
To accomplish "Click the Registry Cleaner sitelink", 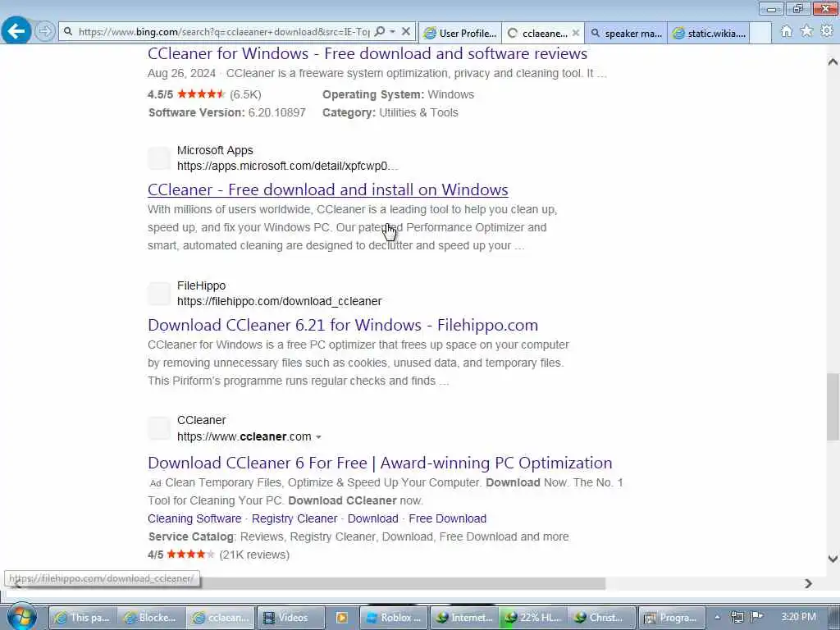I will pyautogui.click(x=294, y=518).
